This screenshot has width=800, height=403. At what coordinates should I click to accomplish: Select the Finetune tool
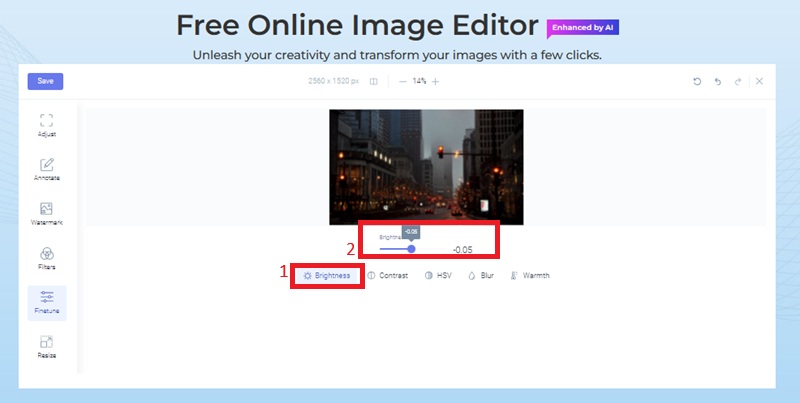coord(47,302)
